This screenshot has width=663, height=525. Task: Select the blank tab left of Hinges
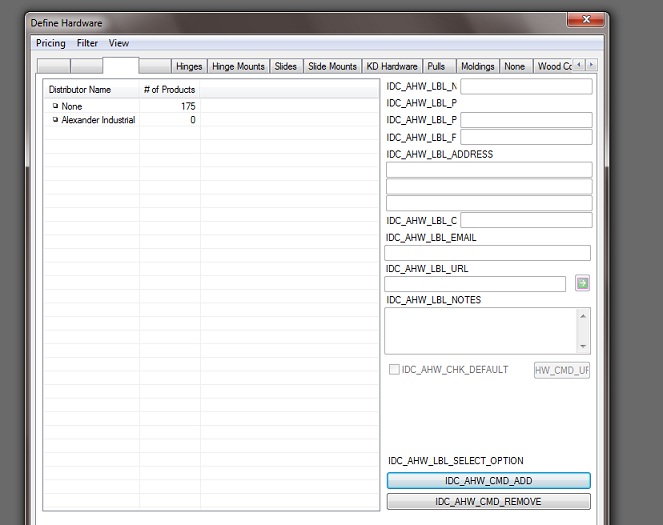pyautogui.click(x=155, y=66)
